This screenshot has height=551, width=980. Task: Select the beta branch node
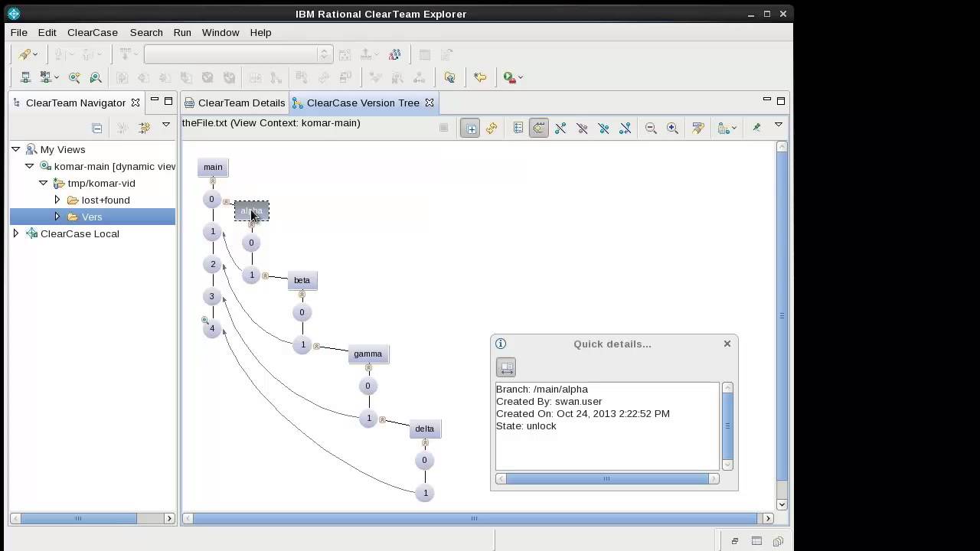[302, 280]
